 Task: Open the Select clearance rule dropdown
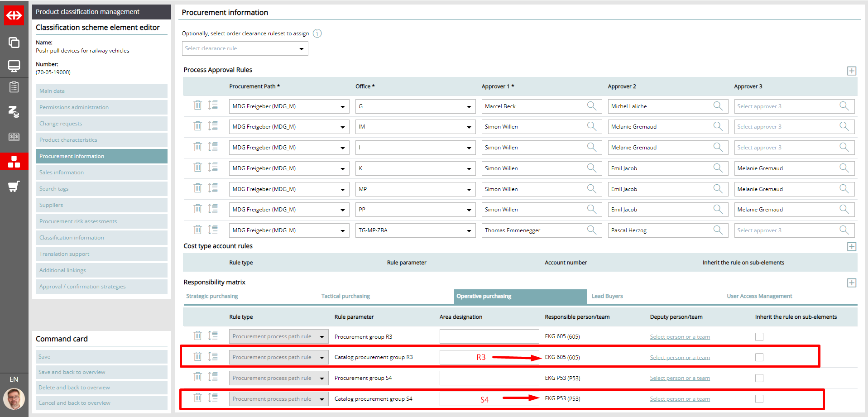click(245, 48)
